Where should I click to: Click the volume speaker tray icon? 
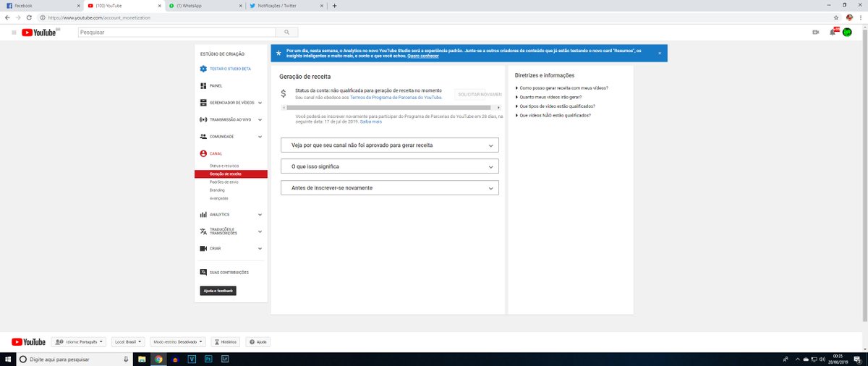pyautogui.click(x=823, y=359)
